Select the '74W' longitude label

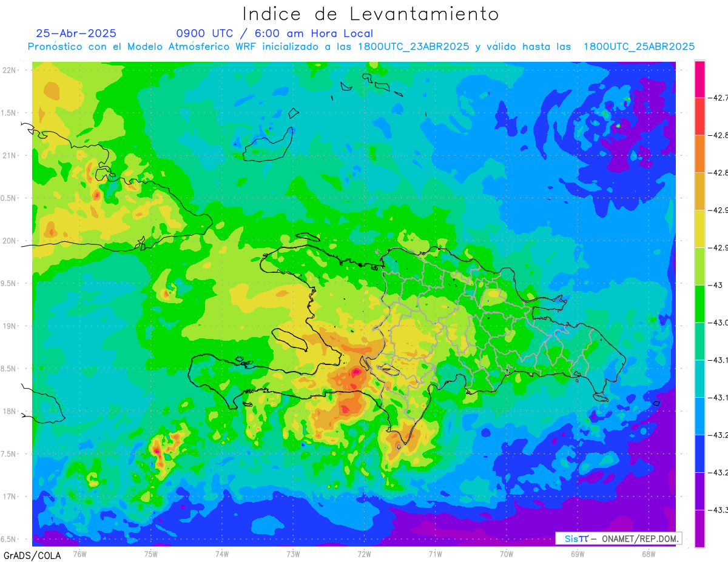coord(222,554)
